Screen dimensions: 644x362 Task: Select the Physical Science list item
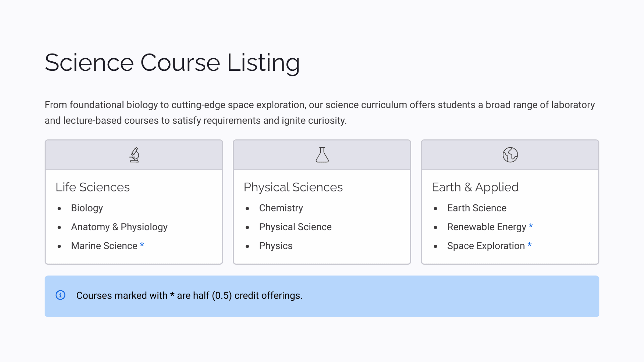(x=295, y=227)
